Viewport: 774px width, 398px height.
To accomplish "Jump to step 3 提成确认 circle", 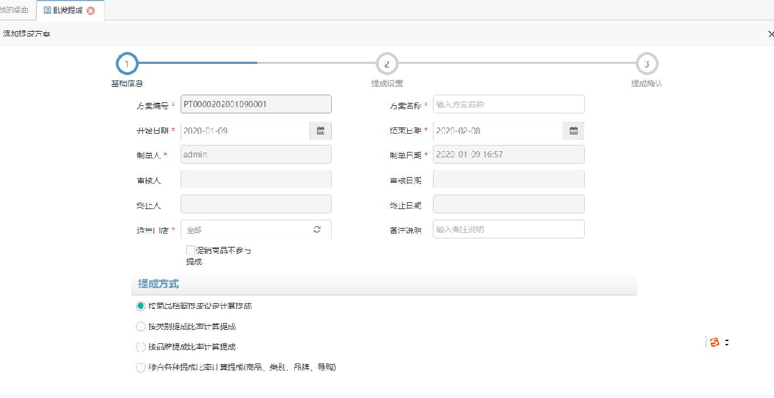I will [647, 64].
